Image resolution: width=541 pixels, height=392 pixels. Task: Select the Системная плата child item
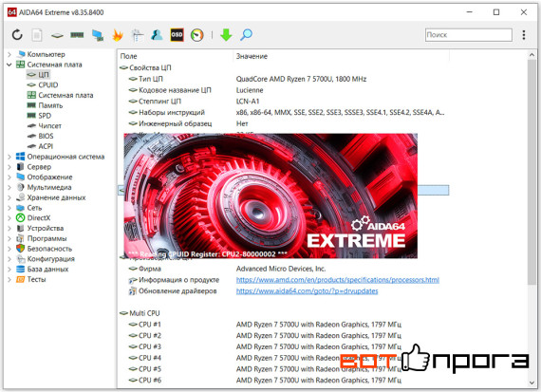point(60,95)
